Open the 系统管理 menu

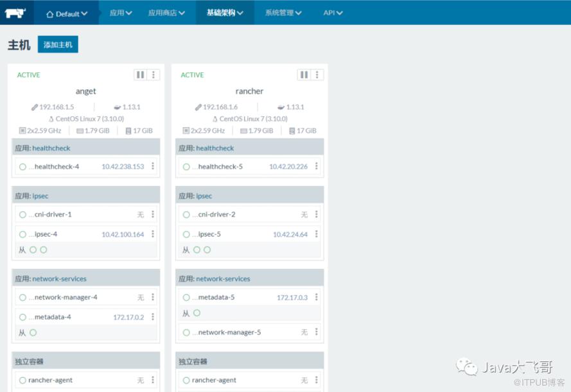(x=283, y=13)
